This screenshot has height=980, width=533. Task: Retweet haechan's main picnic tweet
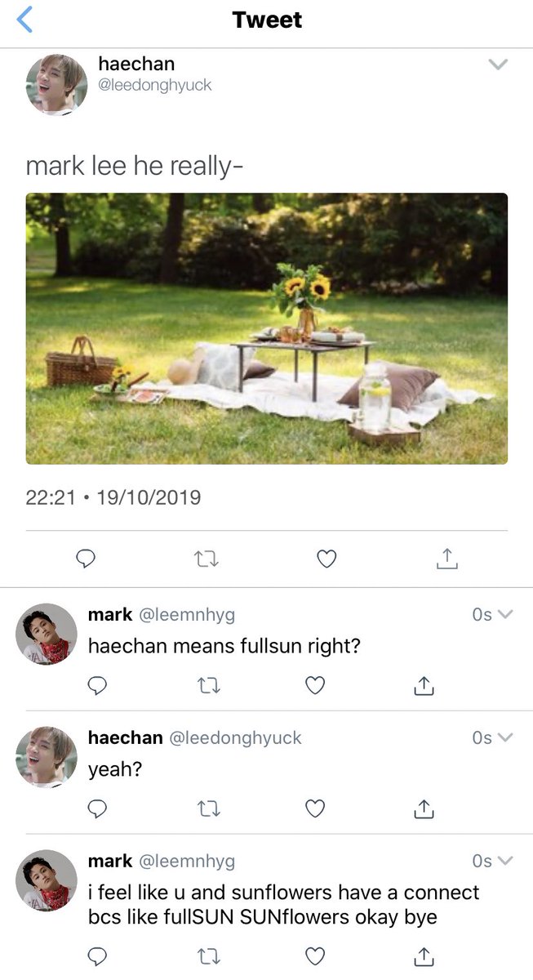click(206, 559)
